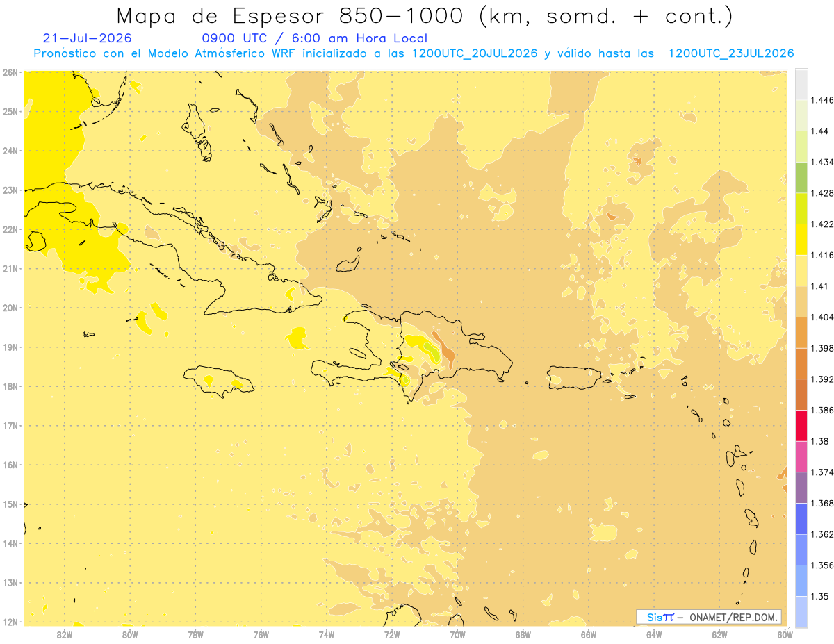This screenshot has width=834, height=644.
Task: Click the initialization stamp '1200UTC_20JUL2026'
Action: 475,53
